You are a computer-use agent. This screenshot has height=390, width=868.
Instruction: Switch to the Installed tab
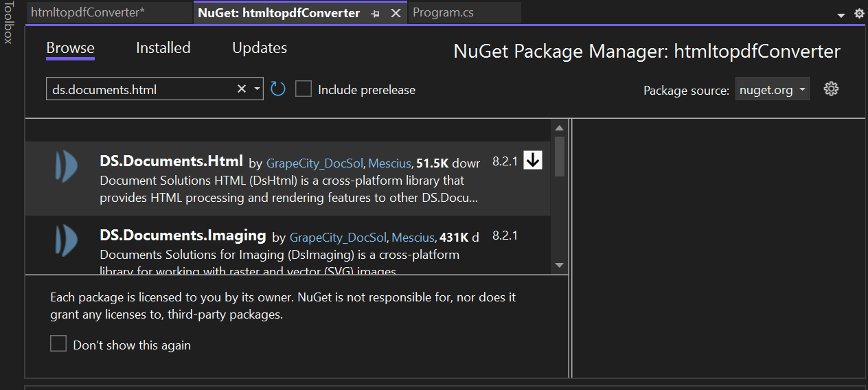click(x=163, y=48)
